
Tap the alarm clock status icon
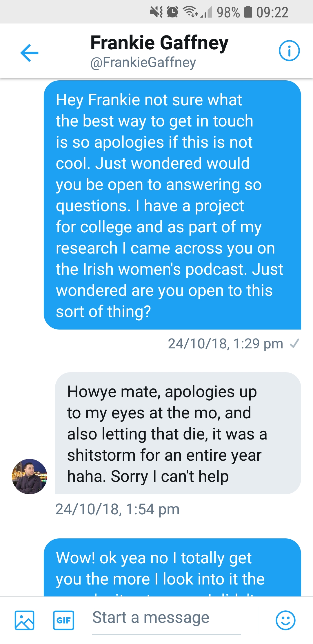[x=172, y=12]
